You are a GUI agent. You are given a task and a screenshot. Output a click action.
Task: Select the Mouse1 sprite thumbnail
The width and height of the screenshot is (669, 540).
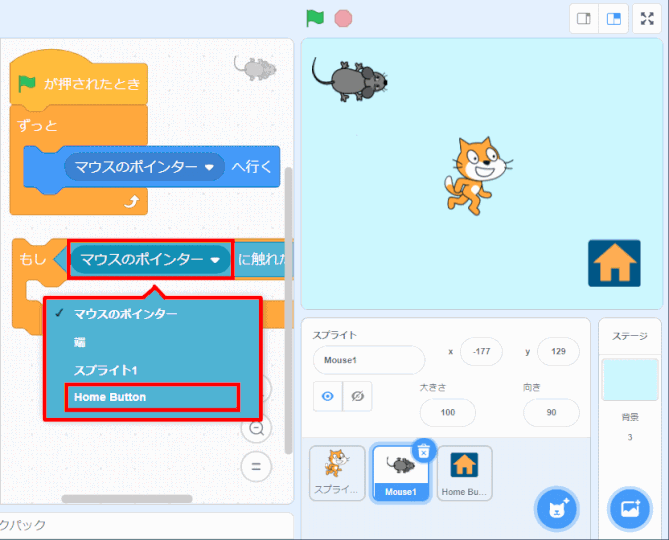(400, 473)
